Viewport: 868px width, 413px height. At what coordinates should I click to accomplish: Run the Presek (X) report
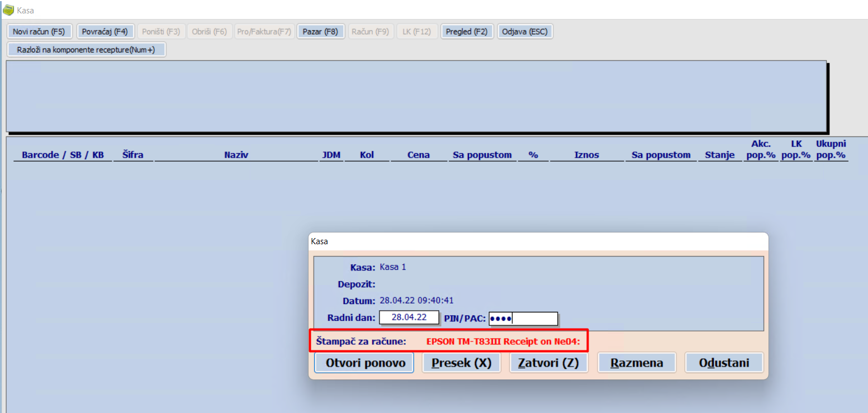tap(461, 363)
